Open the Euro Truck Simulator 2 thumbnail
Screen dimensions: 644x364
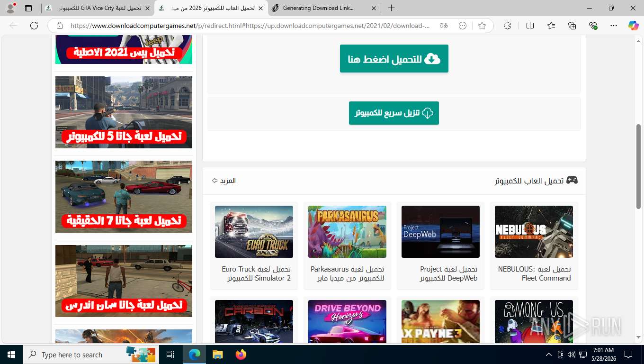(x=254, y=232)
